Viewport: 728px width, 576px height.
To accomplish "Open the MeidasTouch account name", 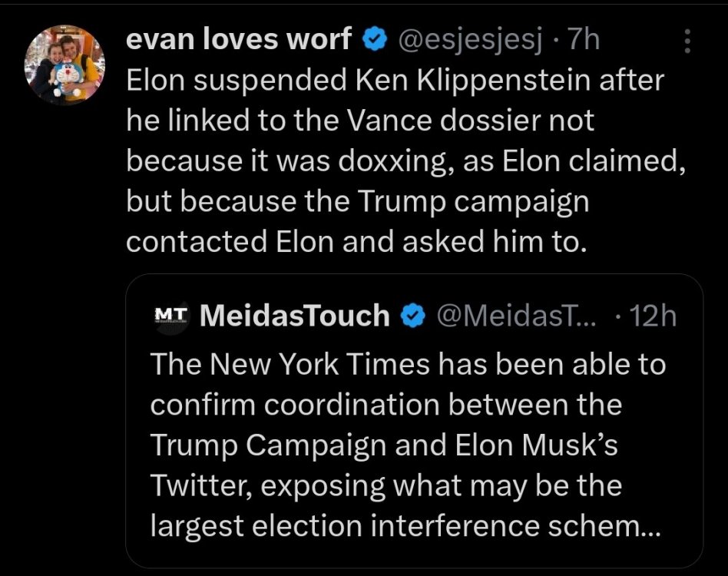I will 294,315.
